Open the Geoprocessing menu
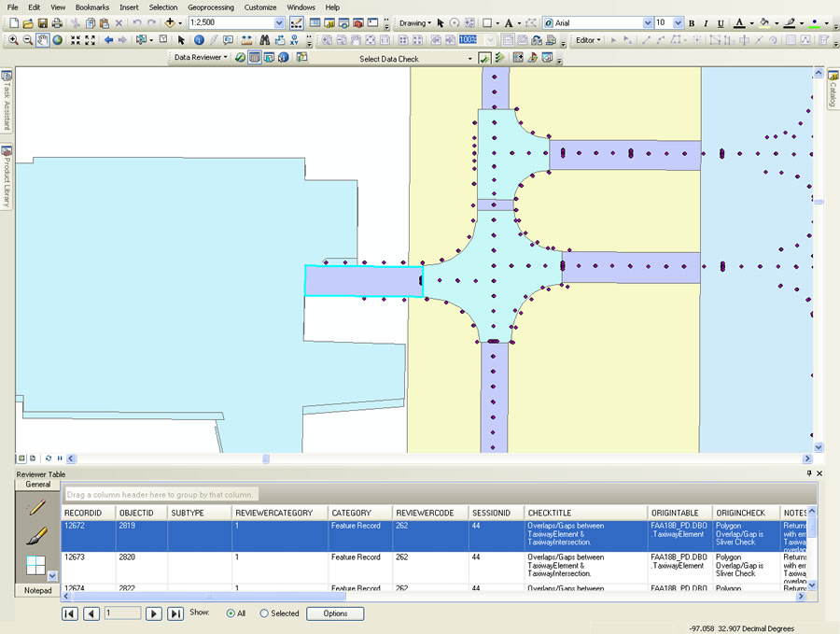Image resolution: width=840 pixels, height=634 pixels. [x=211, y=7]
